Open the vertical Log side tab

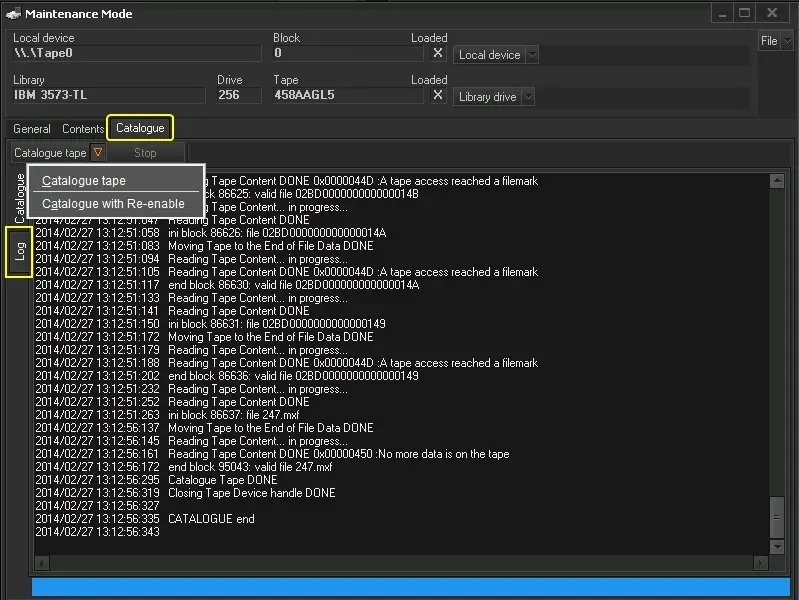20,252
